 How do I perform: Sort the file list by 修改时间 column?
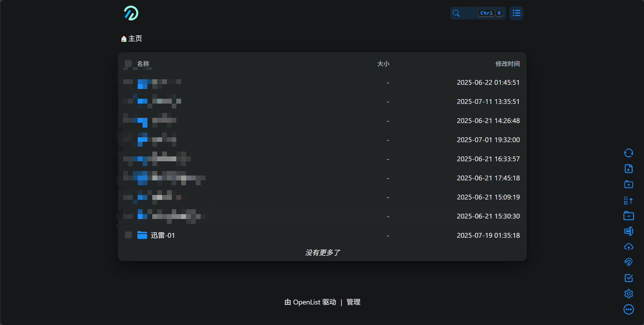coord(507,64)
